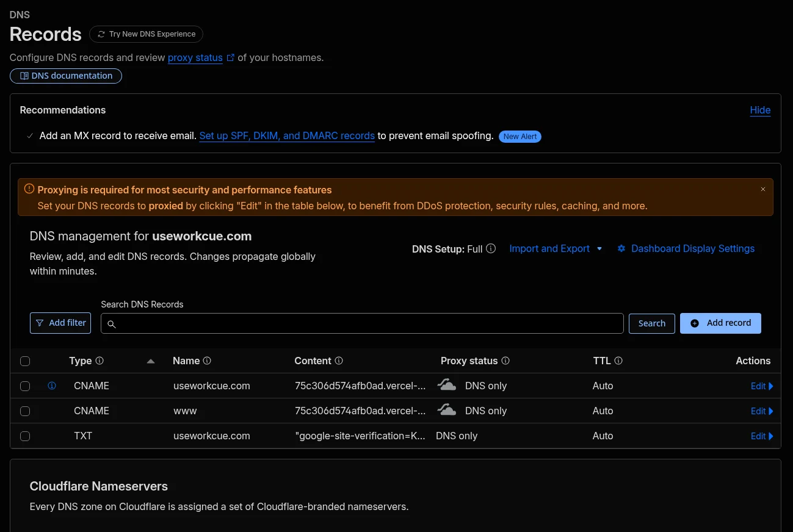Viewport: 793px width, 532px height.
Task: Click the info icon beside the Type column header
Action: coord(100,361)
